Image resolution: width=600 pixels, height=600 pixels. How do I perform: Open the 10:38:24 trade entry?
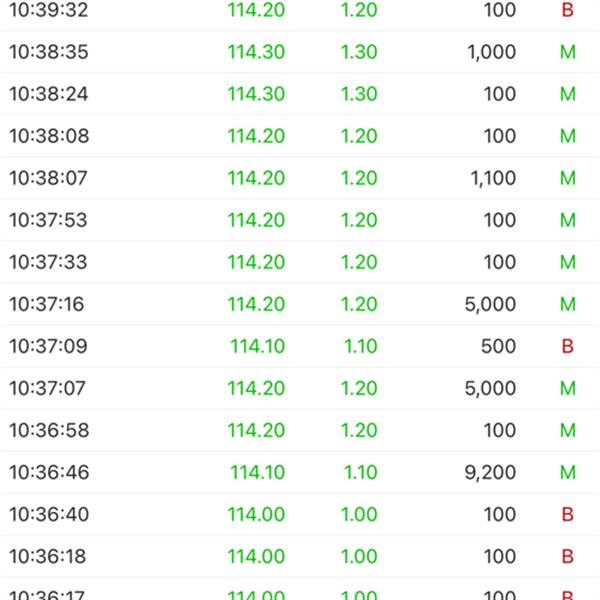click(300, 94)
